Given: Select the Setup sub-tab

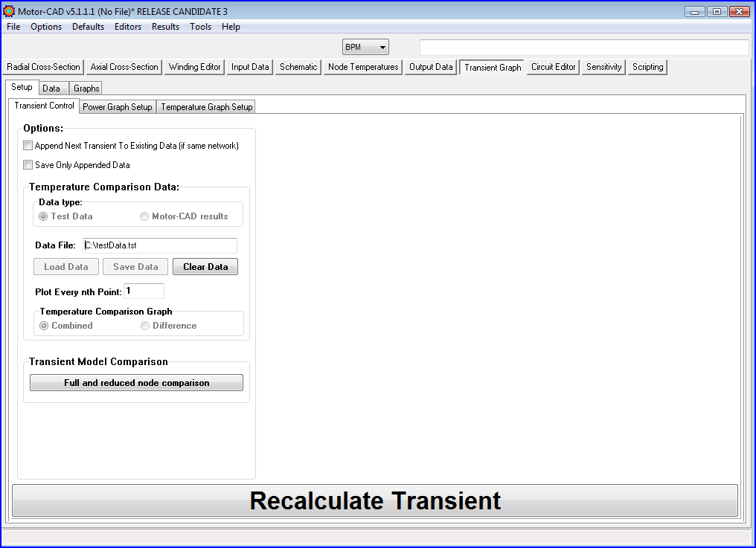Looking at the screenshot, I should click(x=22, y=87).
